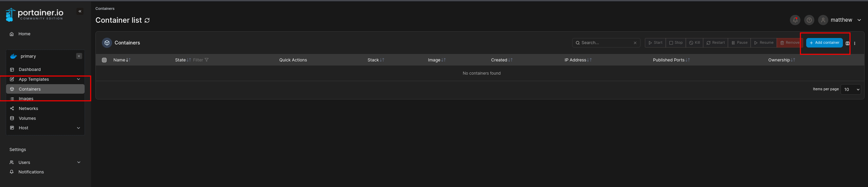Clear the search field with X
This screenshot has height=187, width=868.
[635, 43]
